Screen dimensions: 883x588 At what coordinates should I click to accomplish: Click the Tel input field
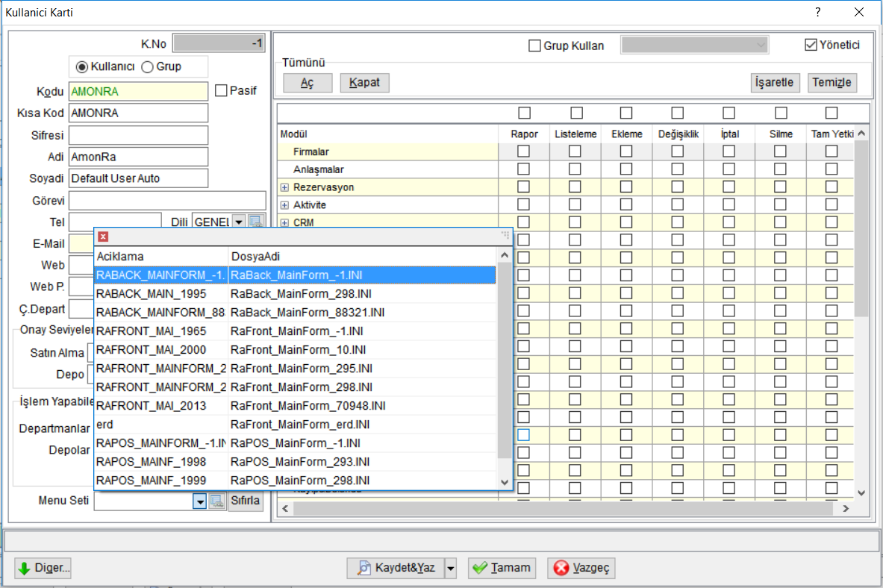tap(116, 222)
